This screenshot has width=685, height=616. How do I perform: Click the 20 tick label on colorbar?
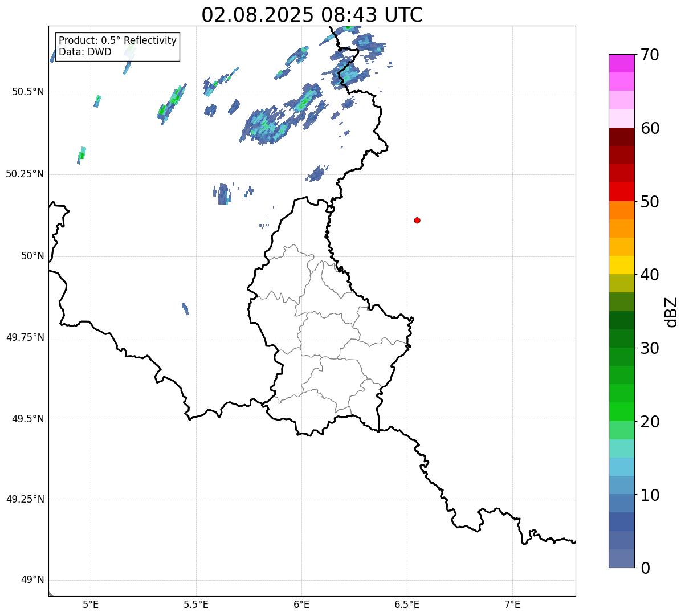coord(650,422)
